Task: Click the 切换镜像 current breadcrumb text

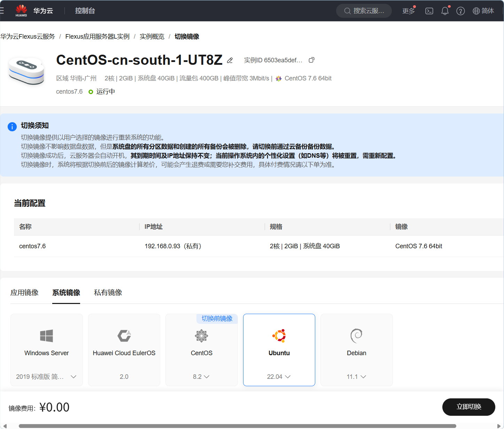Action: click(187, 37)
